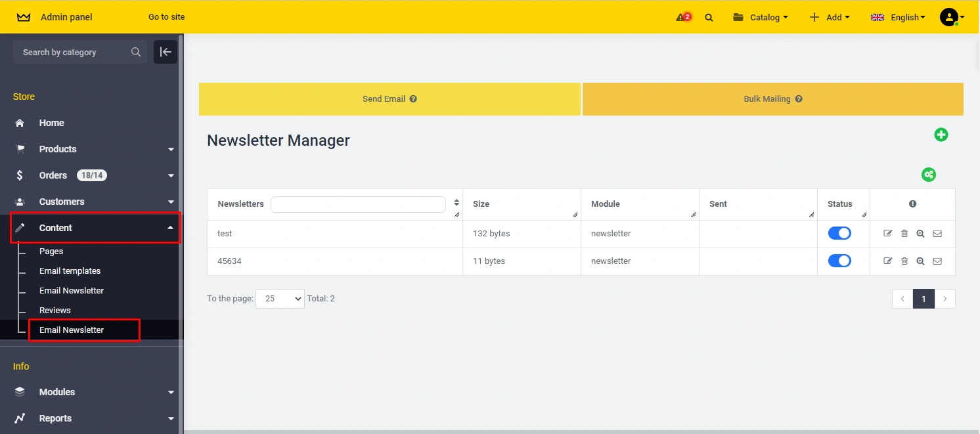
Task: Click the green add newsletter plus icon
Action: (941, 135)
